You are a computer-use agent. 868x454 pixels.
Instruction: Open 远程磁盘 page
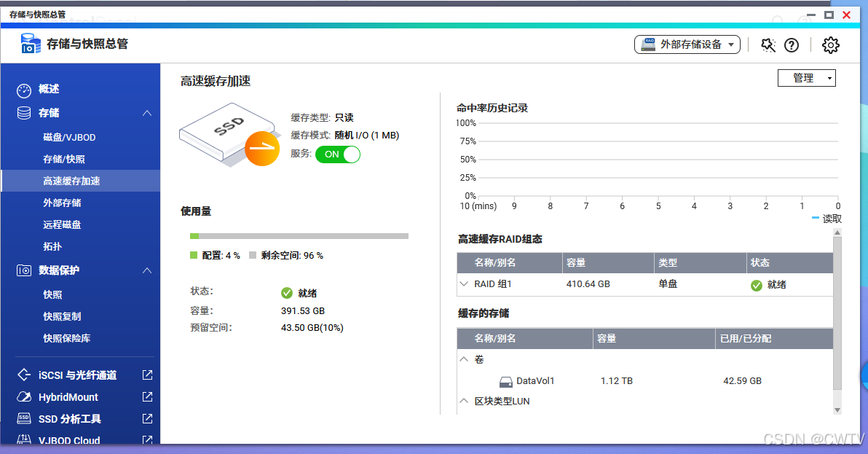coord(62,224)
